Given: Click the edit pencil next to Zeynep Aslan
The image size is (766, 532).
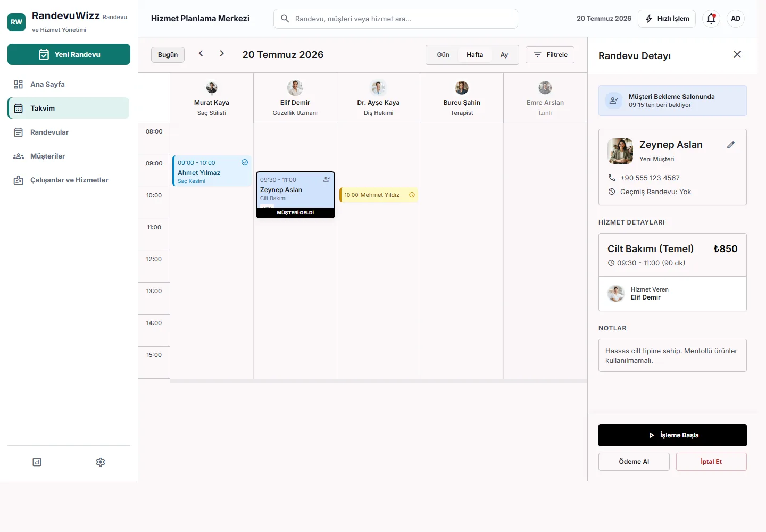Looking at the screenshot, I should (x=731, y=145).
